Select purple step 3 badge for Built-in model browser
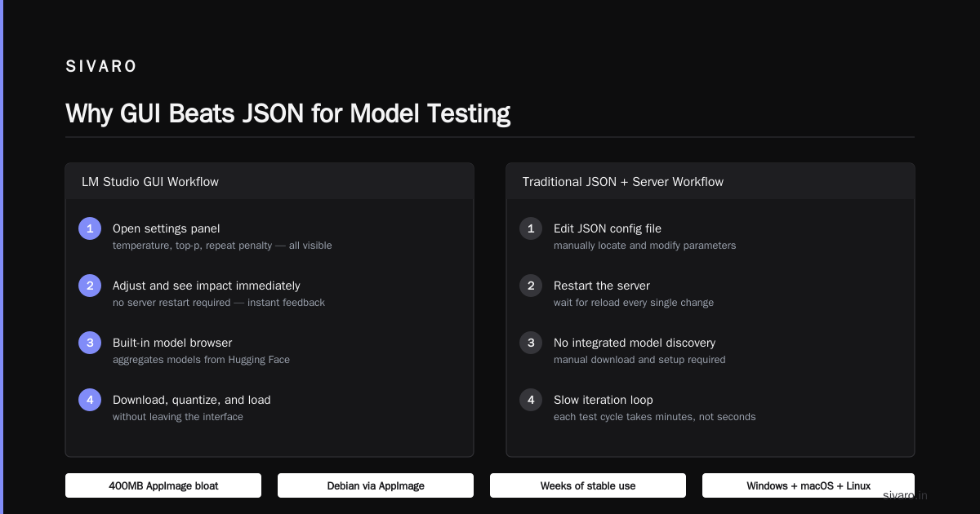This screenshot has height=514, width=980. pos(90,343)
